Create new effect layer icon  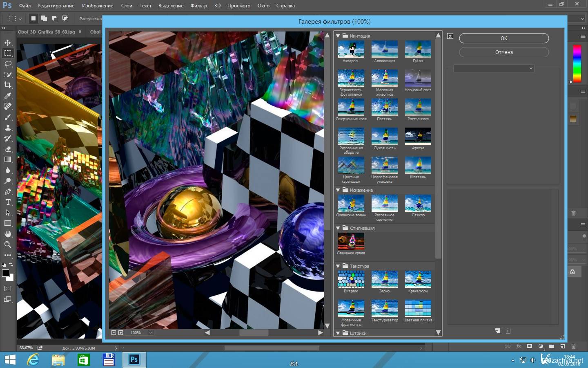[497, 331]
